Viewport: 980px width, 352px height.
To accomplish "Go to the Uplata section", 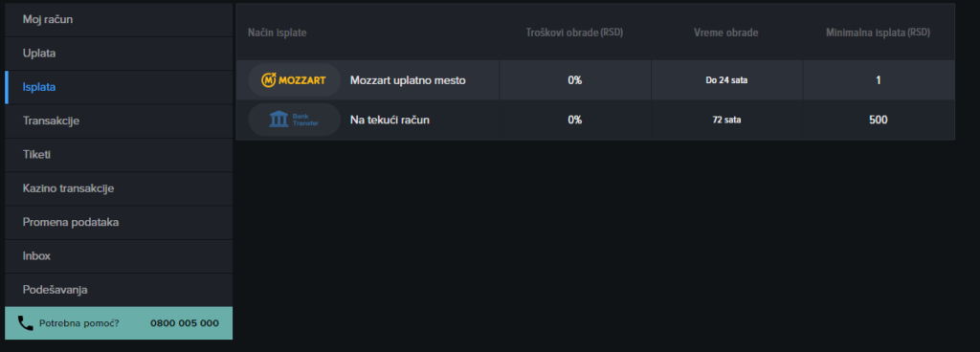I will pos(119,53).
